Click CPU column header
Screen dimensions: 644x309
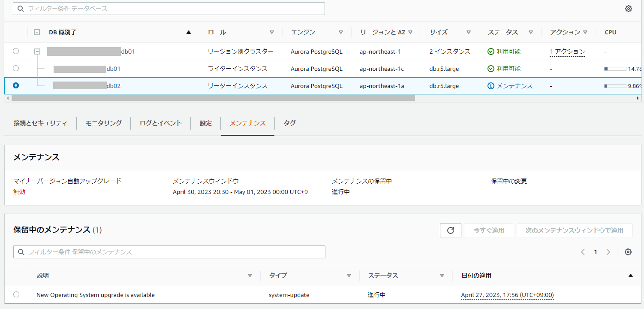pyautogui.click(x=611, y=32)
